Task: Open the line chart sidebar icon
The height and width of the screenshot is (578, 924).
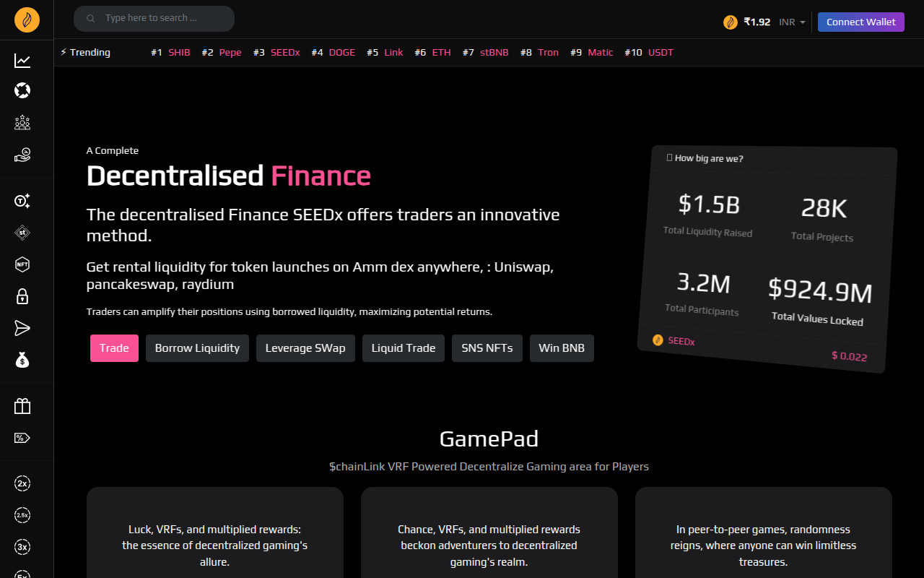Action: tap(22, 61)
